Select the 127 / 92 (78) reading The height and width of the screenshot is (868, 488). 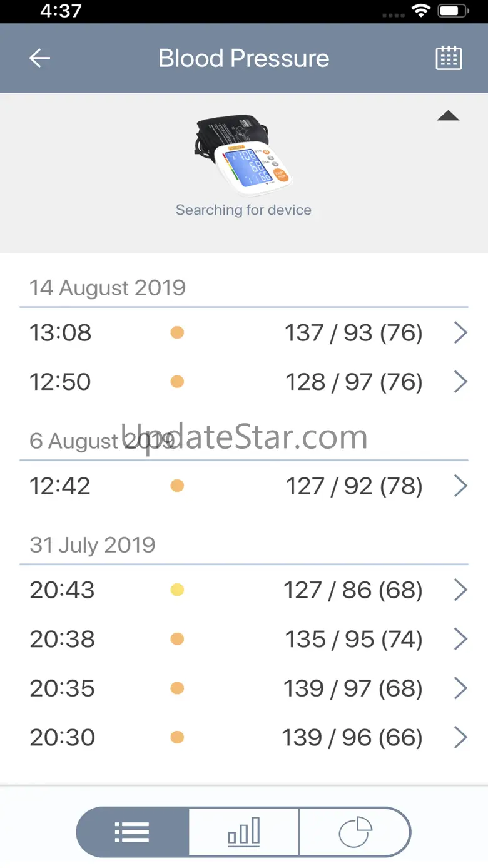click(x=354, y=486)
